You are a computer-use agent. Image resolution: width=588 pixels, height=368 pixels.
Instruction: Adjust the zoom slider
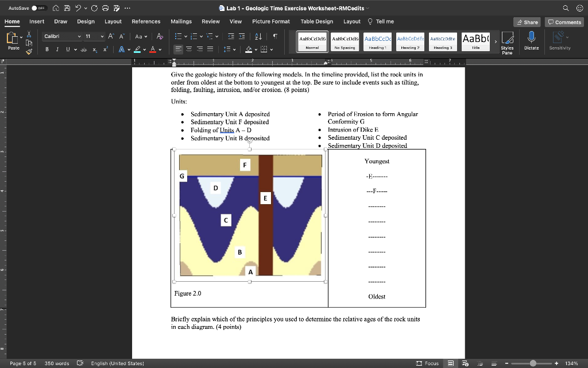click(533, 363)
